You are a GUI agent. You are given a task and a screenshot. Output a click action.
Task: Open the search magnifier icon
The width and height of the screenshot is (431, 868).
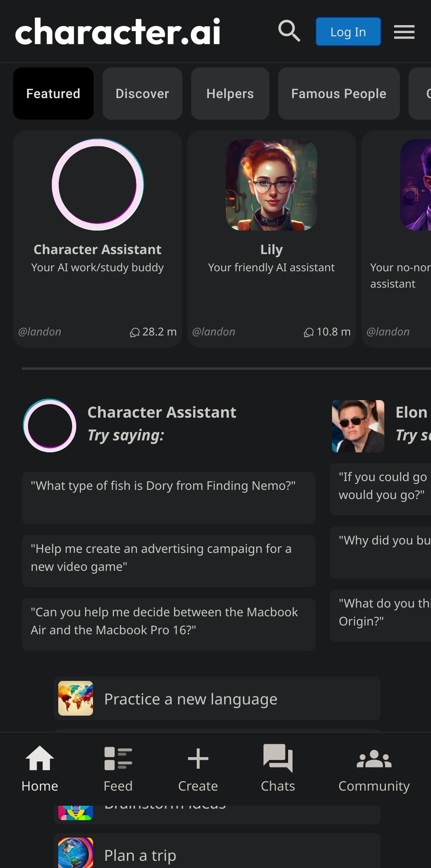289,31
